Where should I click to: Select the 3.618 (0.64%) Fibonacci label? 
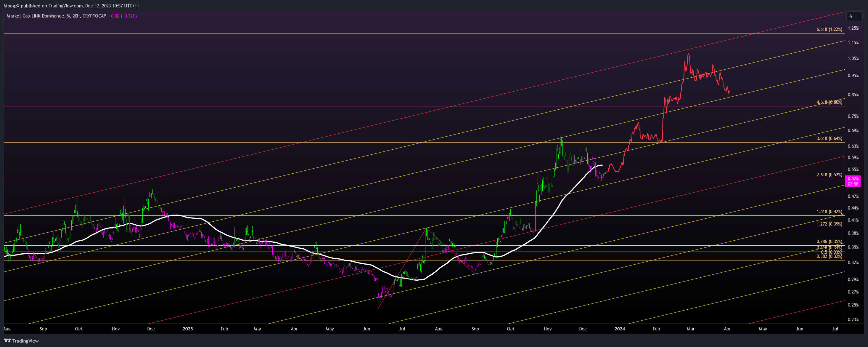click(829, 138)
